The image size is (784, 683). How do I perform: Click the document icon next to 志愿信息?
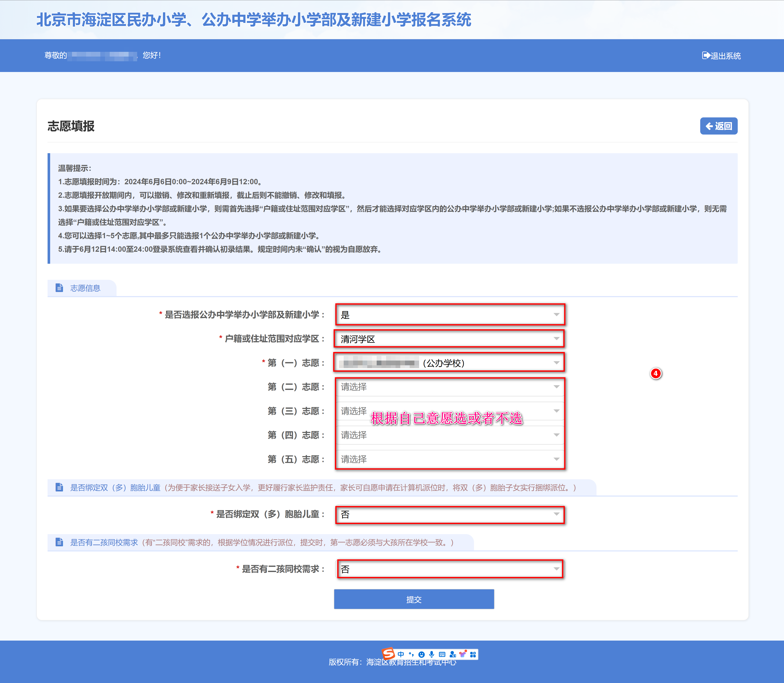59,288
